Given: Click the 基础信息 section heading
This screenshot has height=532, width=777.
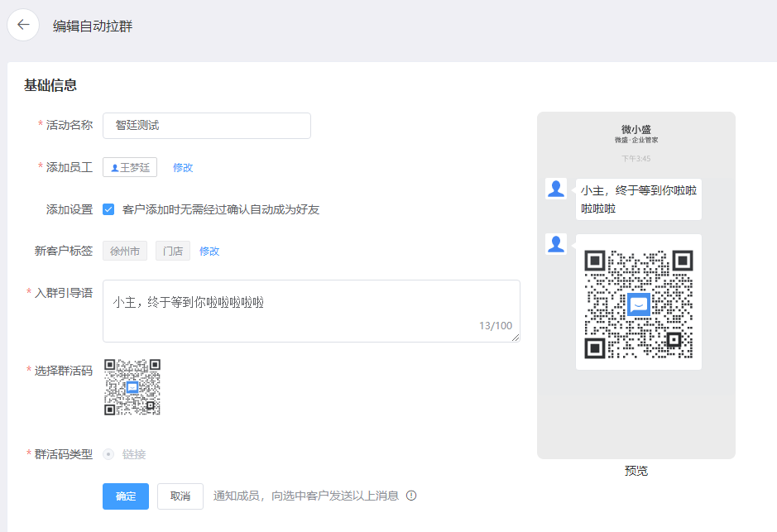Looking at the screenshot, I should click(50, 85).
